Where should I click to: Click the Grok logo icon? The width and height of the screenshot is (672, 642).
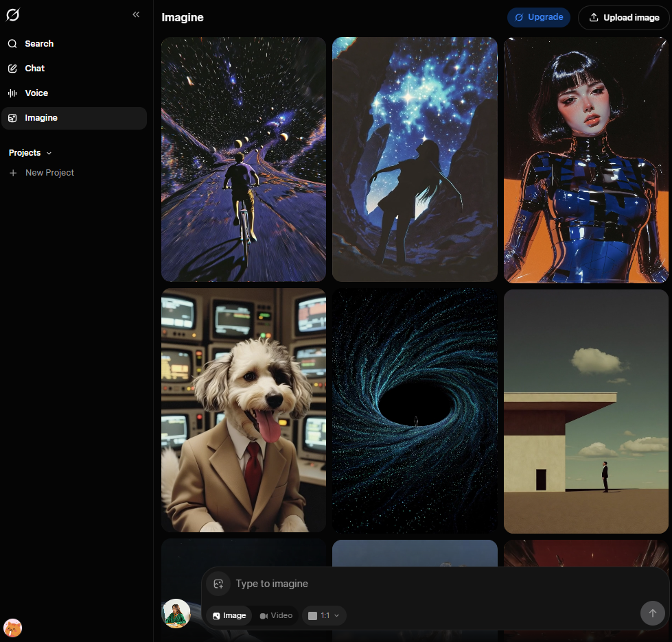point(13,14)
